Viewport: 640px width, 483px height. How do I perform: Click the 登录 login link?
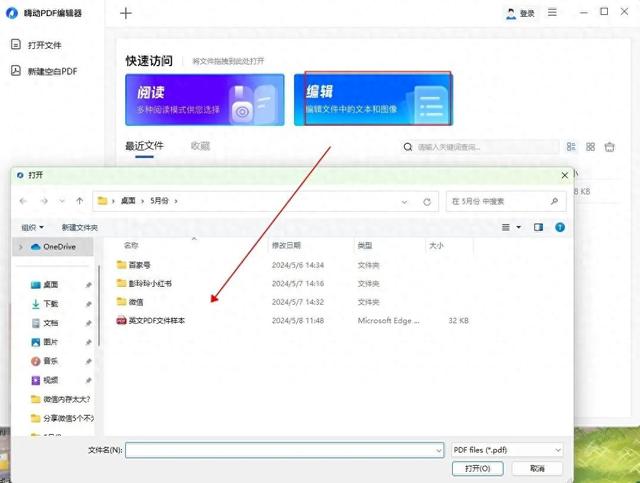(x=527, y=14)
